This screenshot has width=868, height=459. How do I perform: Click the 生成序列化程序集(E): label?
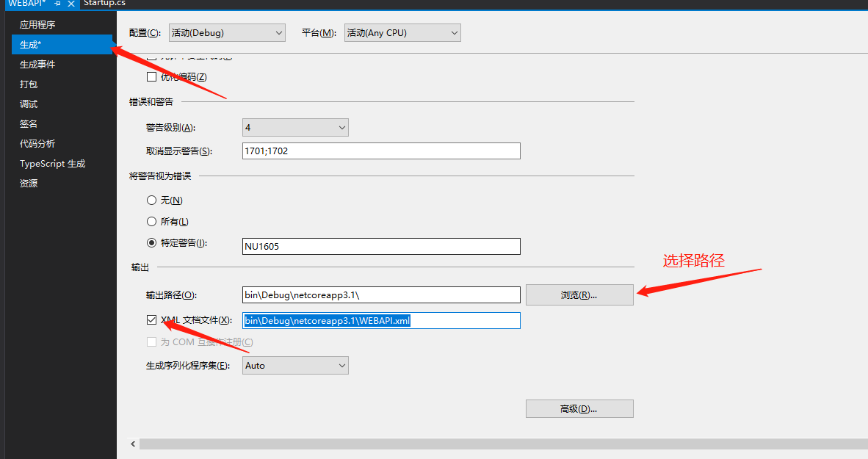coord(188,366)
